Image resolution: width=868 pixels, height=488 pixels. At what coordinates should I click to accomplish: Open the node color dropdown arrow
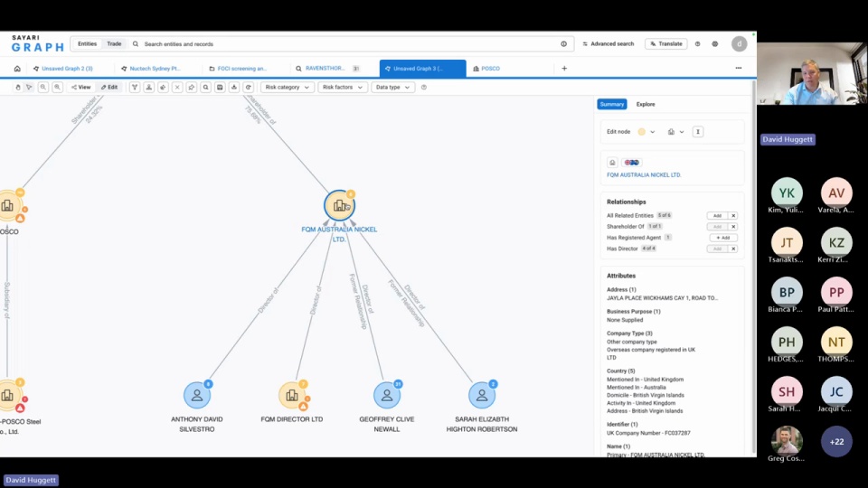pos(653,132)
